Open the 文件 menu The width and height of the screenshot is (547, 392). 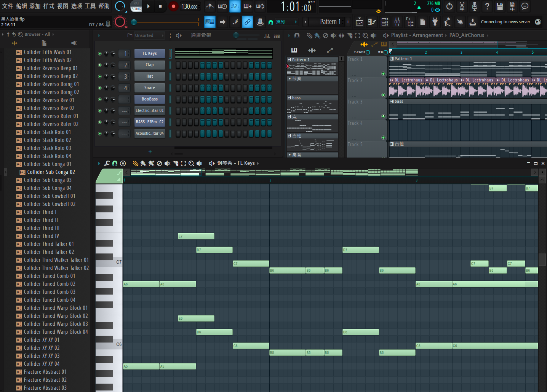coord(8,6)
